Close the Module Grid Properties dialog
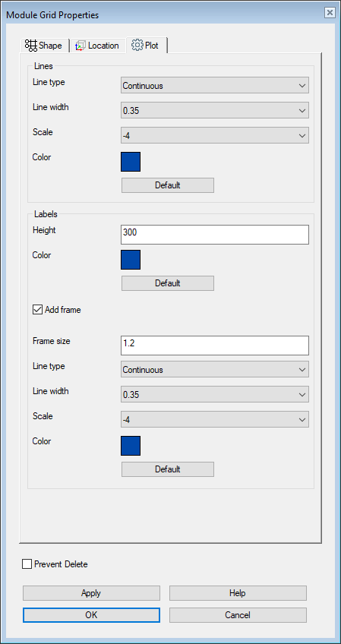 point(330,13)
